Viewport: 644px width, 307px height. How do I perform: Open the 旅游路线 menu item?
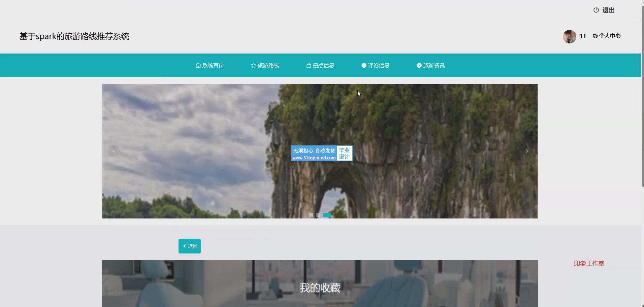click(265, 66)
